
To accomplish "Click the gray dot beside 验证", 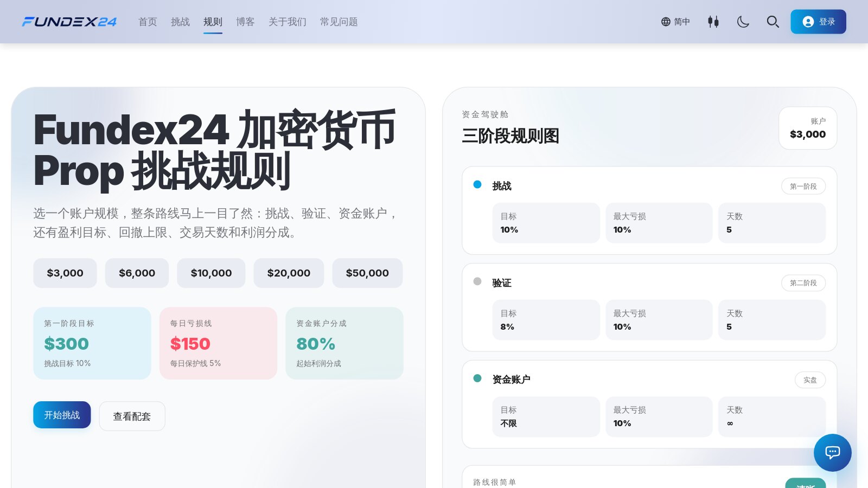I will 477,281.
